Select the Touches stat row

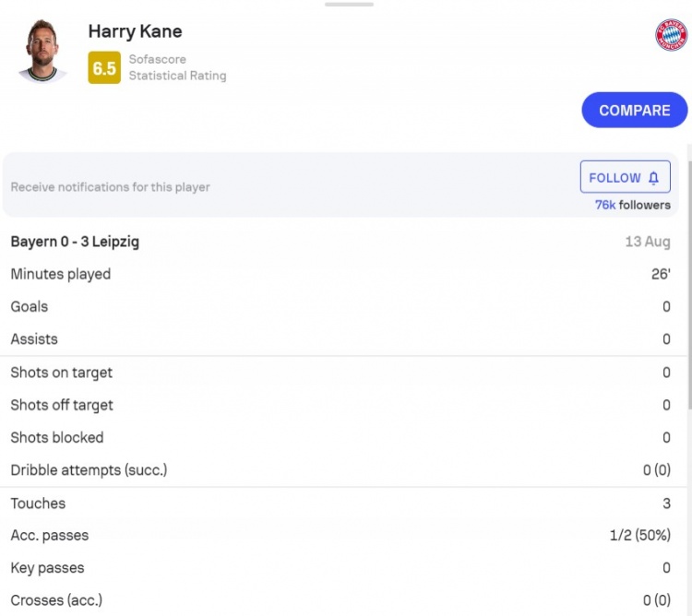click(x=340, y=503)
